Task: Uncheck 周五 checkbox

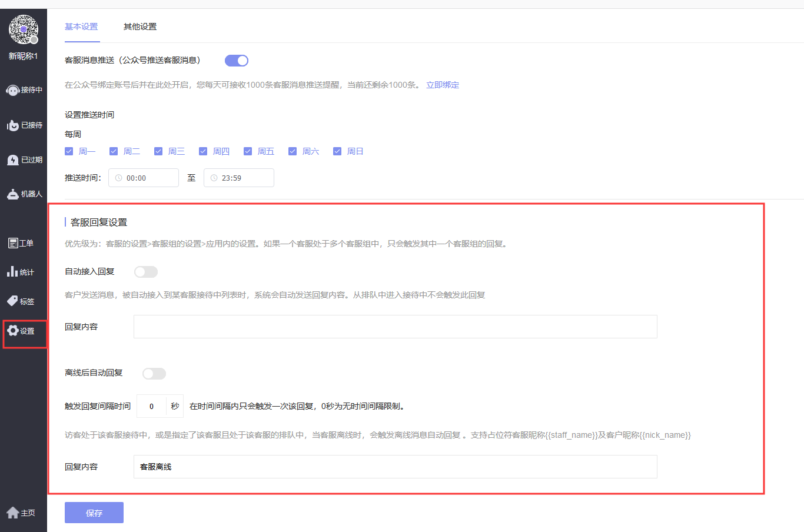Action: pos(248,151)
